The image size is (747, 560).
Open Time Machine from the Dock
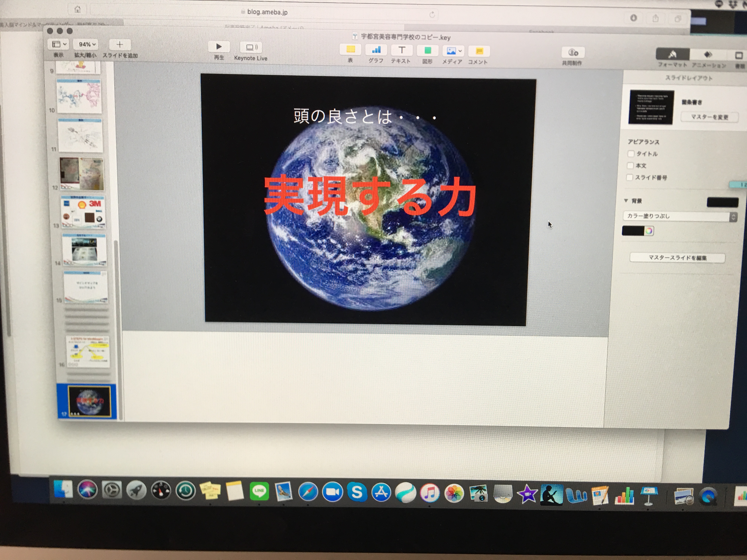point(186,491)
